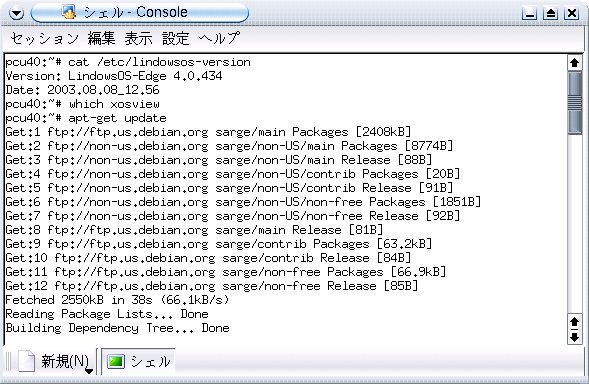Click the Console app icon in title bar
This screenshot has height=384, width=589.
click(x=69, y=12)
